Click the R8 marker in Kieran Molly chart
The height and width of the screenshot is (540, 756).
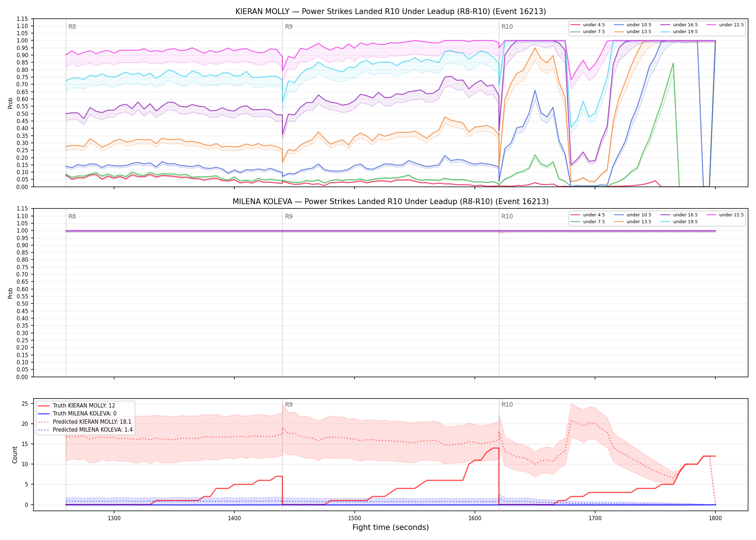click(x=72, y=27)
